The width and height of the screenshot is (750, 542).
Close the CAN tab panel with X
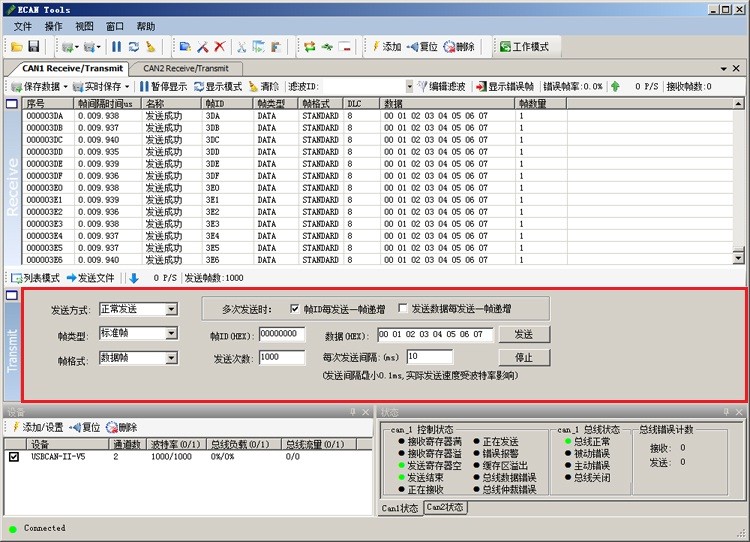[737, 69]
